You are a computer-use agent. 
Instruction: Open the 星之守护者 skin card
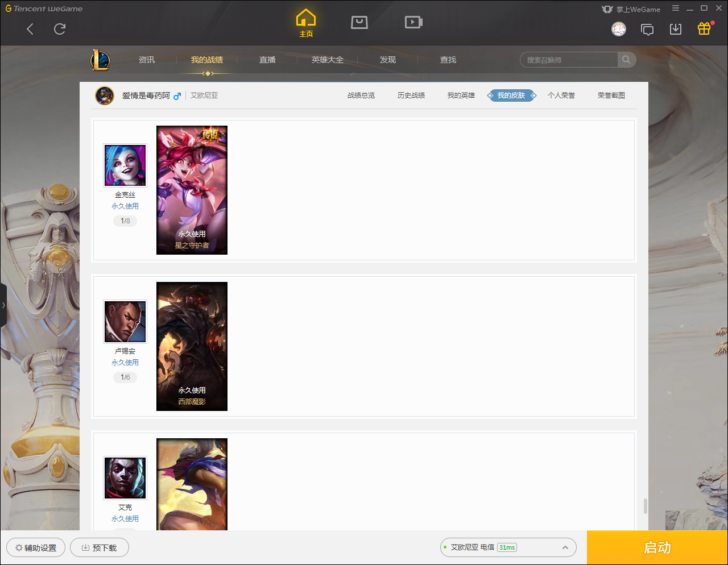[x=192, y=190]
